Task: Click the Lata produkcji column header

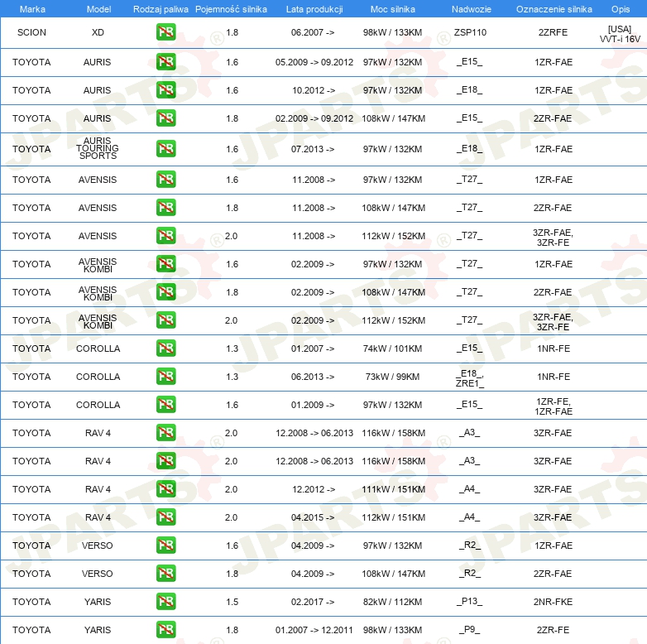Action: (314, 9)
